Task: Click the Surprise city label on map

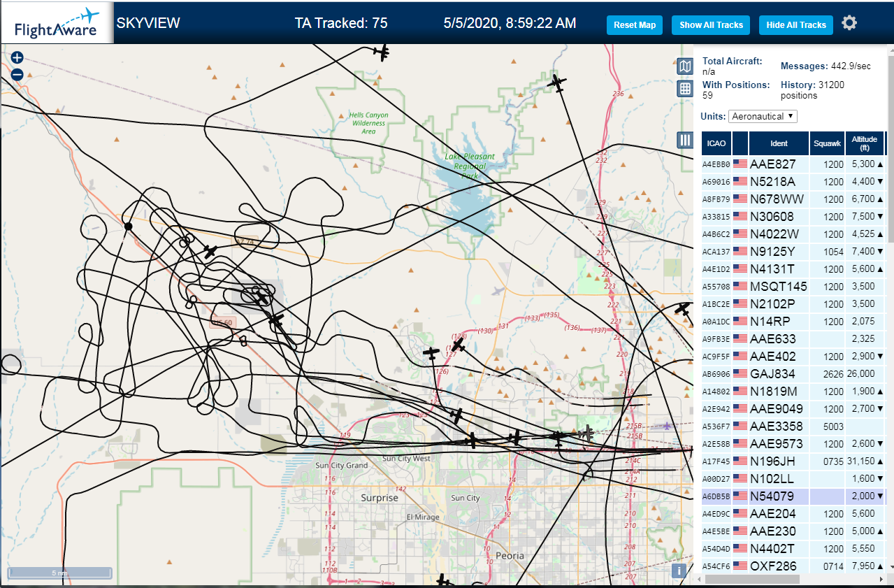Action: click(380, 498)
